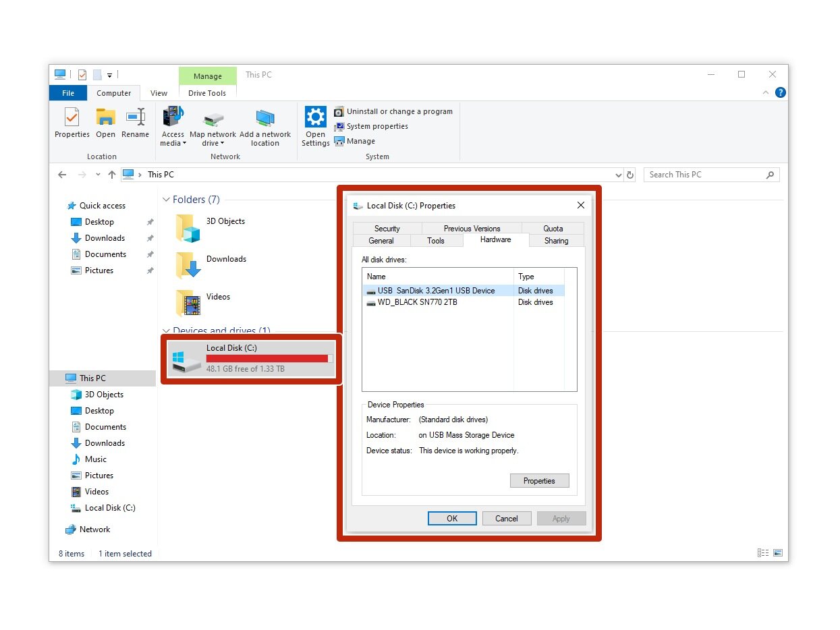The width and height of the screenshot is (840, 630).
Task: Click the File ribbon menu
Action: (68, 93)
